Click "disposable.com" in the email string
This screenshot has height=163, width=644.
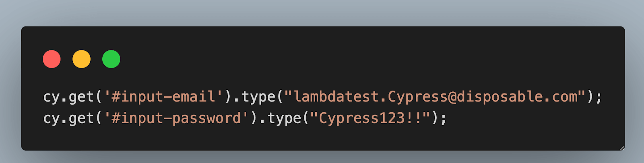coord(517,97)
